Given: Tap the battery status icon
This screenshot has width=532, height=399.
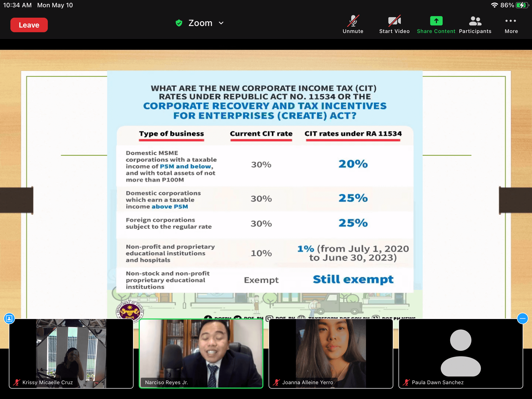Looking at the screenshot, I should click(522, 5).
